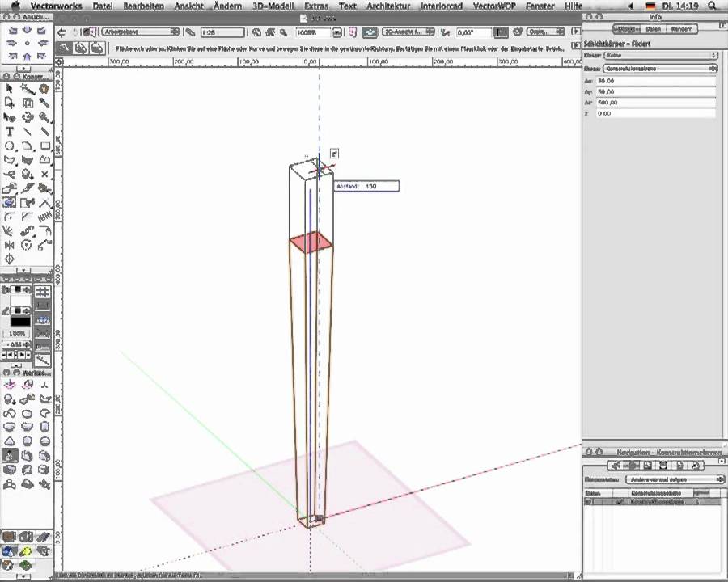Select the crosshair origin tool
Screen dimensions: 728x582
(x=9, y=259)
